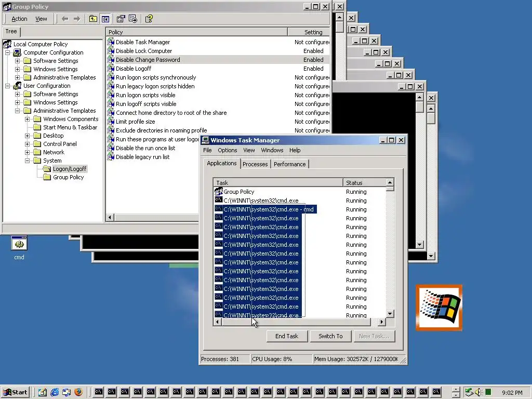This screenshot has width=532, height=399.
Task: Click the Local Computer Policy root icon
Action: pos(7,44)
